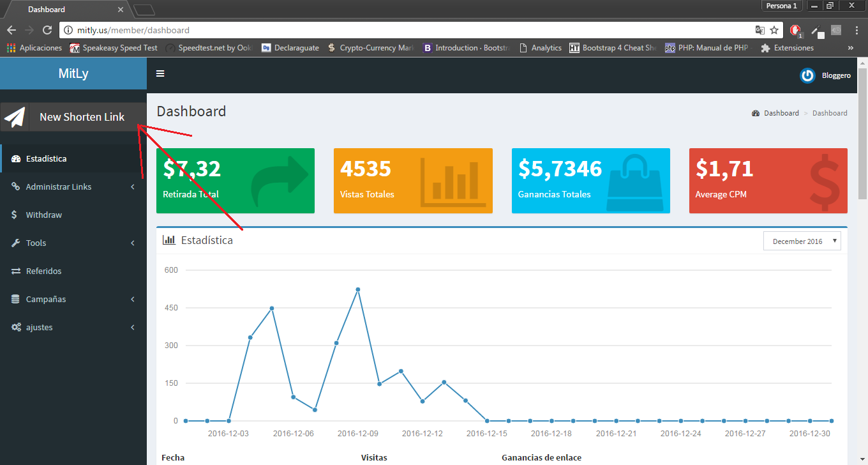Click the New Shorten Link button

coord(72,117)
